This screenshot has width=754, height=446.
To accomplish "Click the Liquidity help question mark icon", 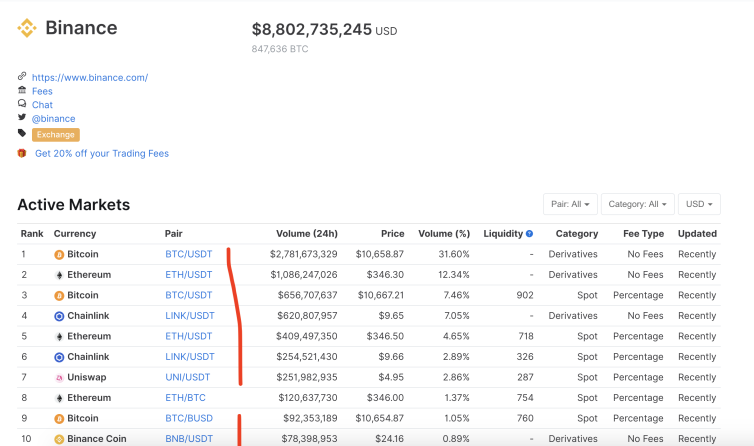I will pyautogui.click(x=529, y=234).
